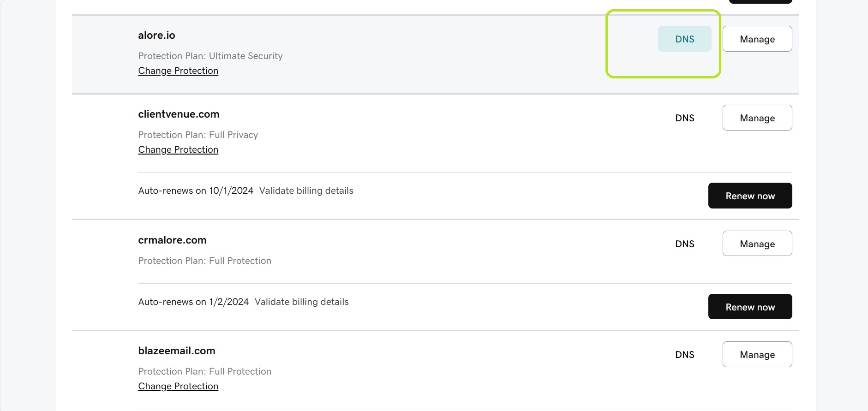Viewport: 868px width, 411px height.
Task: Select the crmalore.com domain name
Action: point(172,240)
